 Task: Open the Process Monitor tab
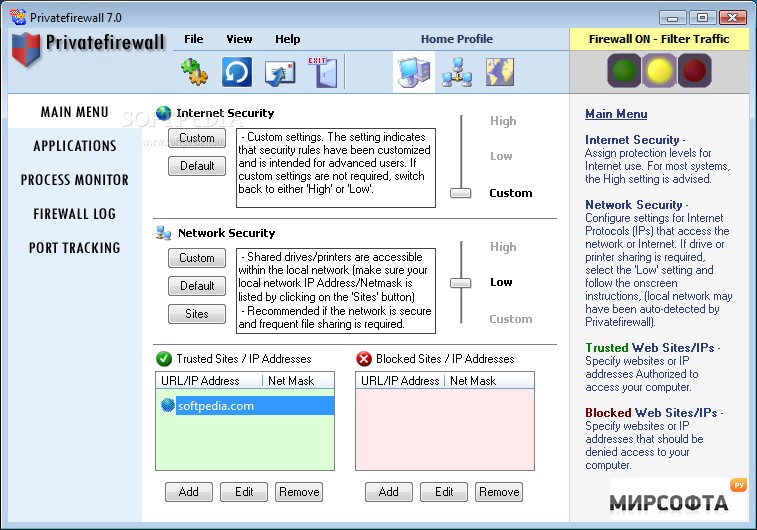[x=75, y=180]
